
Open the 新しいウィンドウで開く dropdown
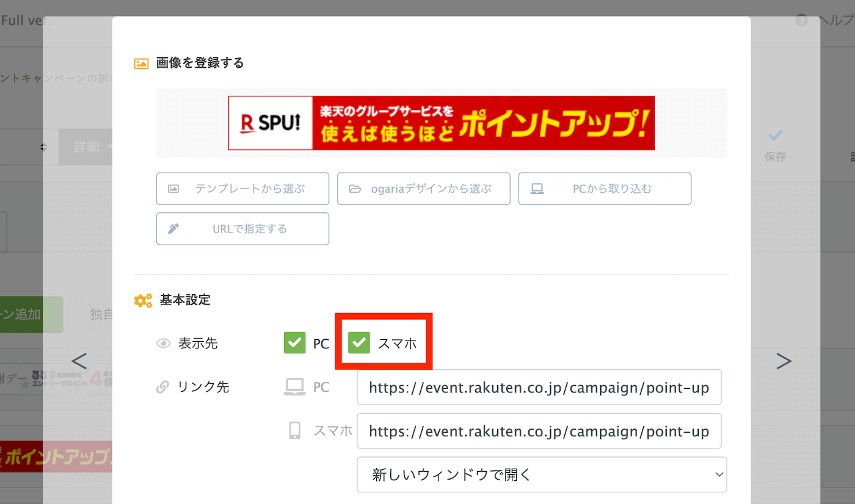[542, 475]
